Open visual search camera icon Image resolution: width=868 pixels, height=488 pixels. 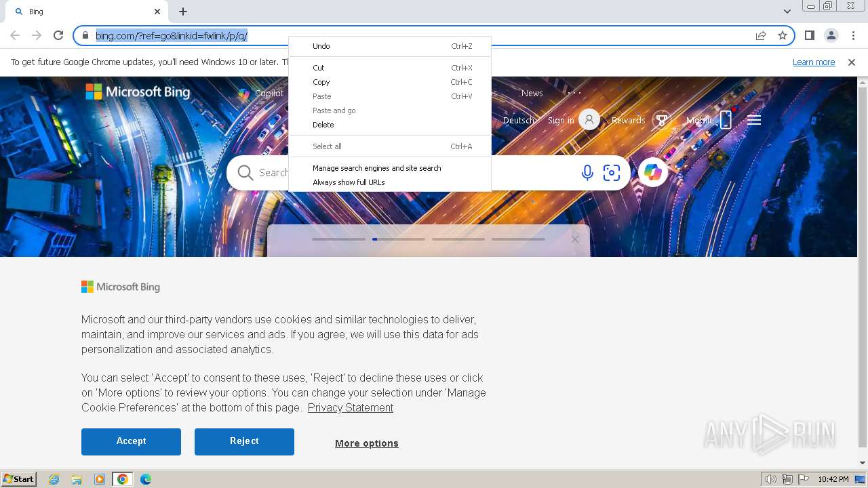pyautogui.click(x=612, y=173)
